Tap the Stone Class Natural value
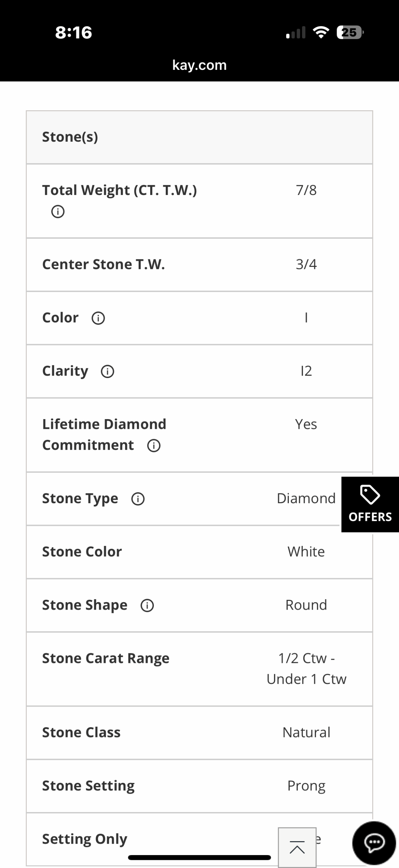Screen dimensions: 399x868 coord(306,732)
